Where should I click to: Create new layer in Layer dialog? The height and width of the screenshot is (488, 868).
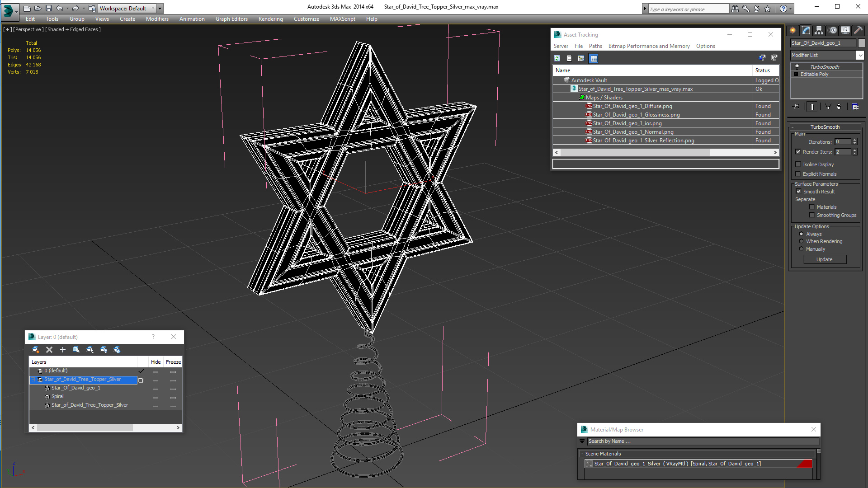pyautogui.click(x=36, y=350)
